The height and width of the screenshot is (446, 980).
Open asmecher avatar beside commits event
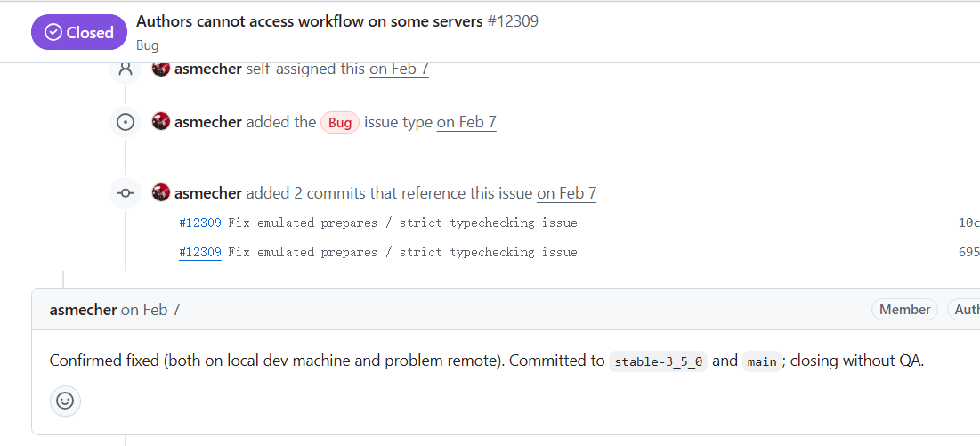pos(161,192)
